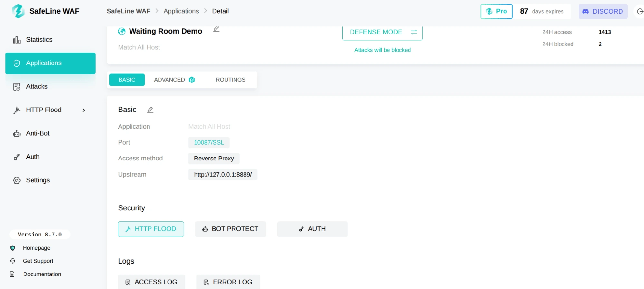
Task: Click the ACCESS LOG document icon
Action: 128,282
